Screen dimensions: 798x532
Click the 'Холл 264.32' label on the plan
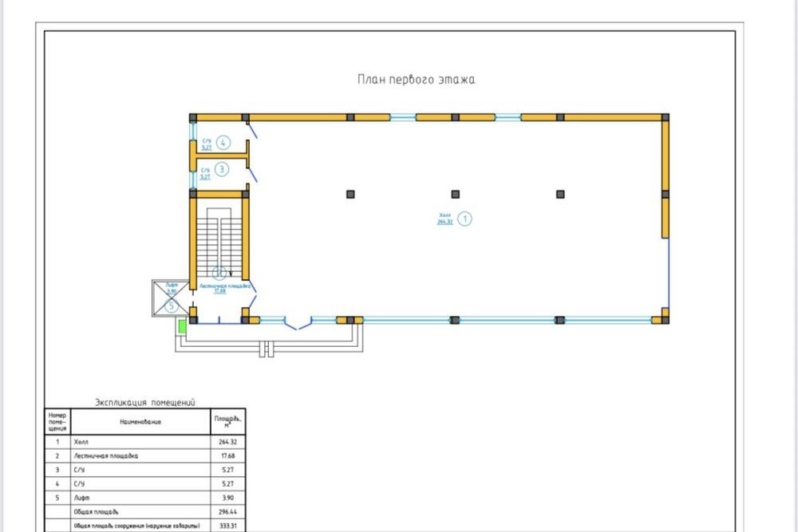tap(444, 219)
